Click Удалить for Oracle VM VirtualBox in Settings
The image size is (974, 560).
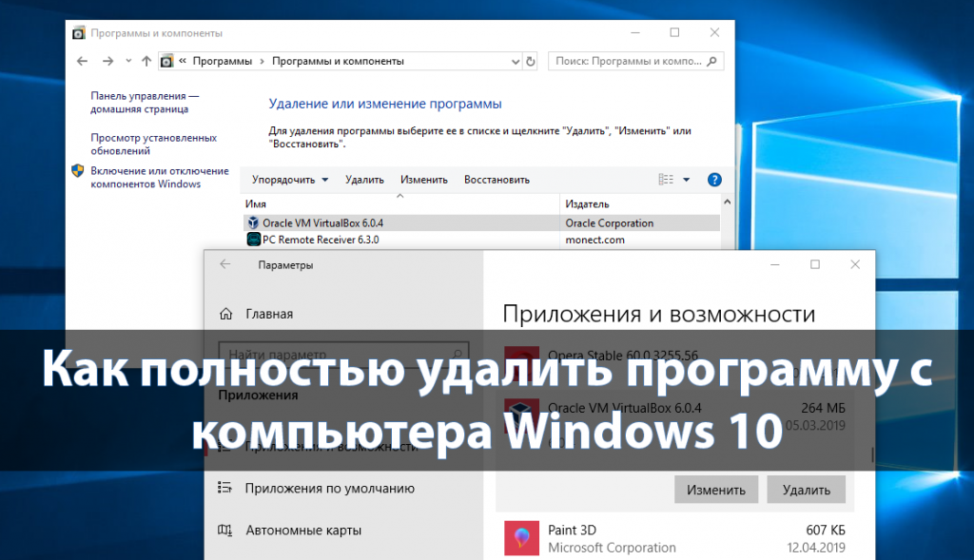pyautogui.click(x=806, y=489)
